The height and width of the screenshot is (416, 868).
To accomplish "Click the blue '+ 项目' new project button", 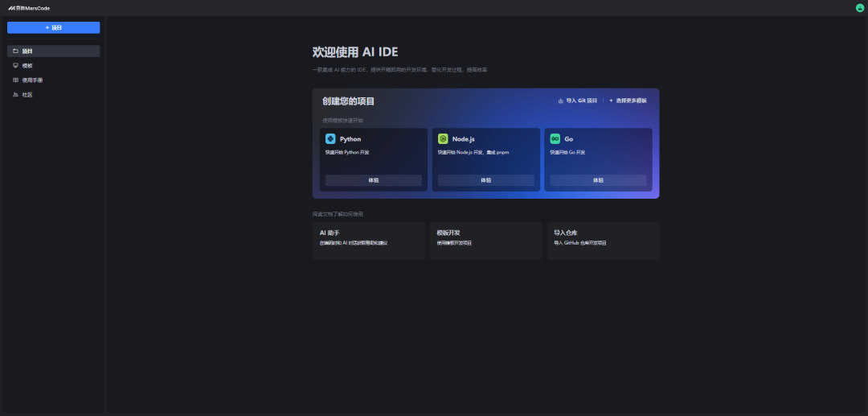I will [x=54, y=27].
